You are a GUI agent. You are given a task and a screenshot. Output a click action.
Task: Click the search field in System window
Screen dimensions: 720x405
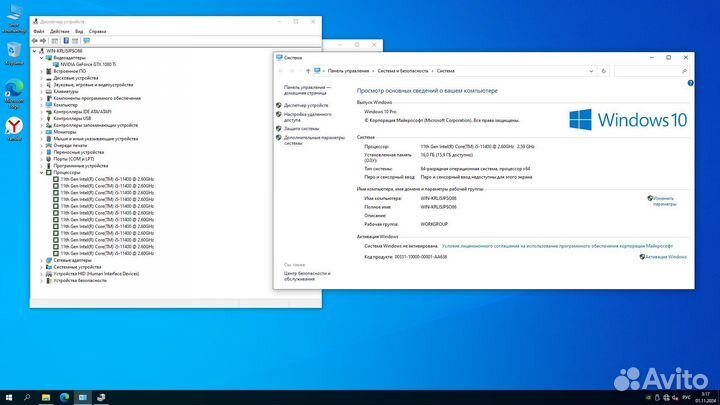click(x=651, y=71)
